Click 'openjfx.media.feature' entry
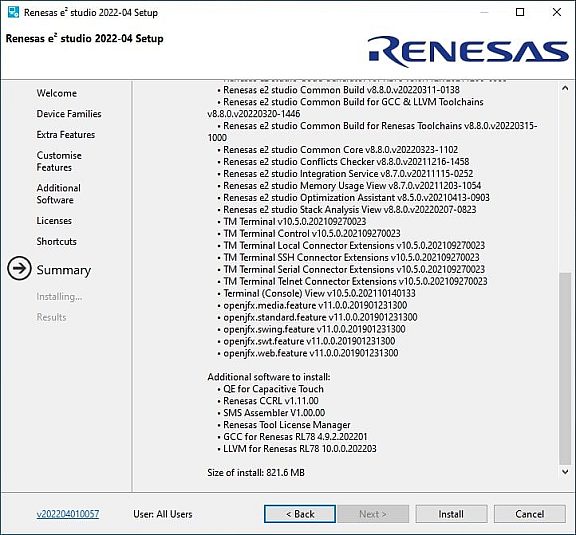 (315, 305)
